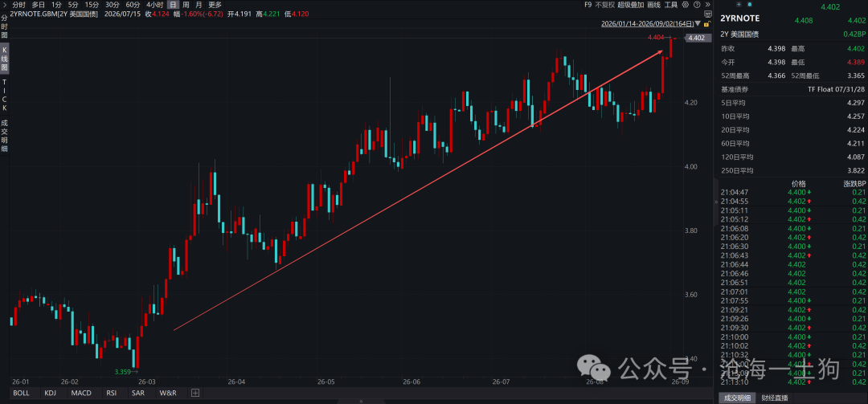Screen dimensions: 868x404
Task: Click the 4.404 high marker on chart
Action: (x=656, y=37)
